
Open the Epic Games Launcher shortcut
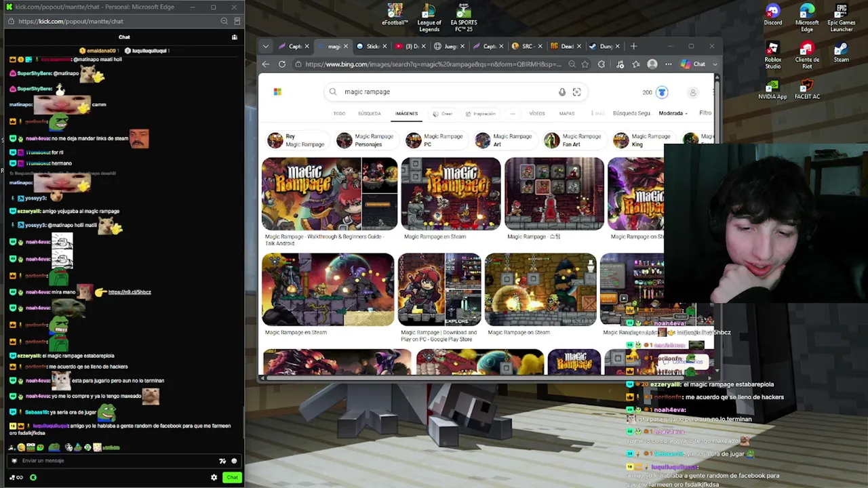tap(841, 18)
